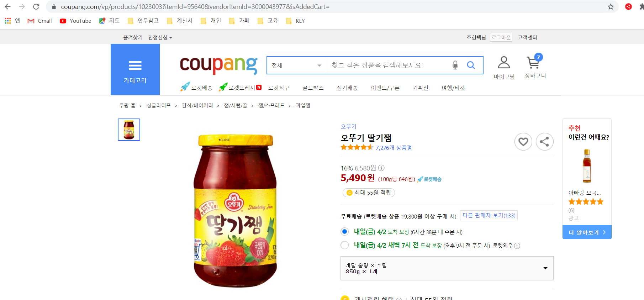The image size is (644, 300).
Task: View other sellers 다른 판매자 보기(133)
Action: [x=489, y=215]
